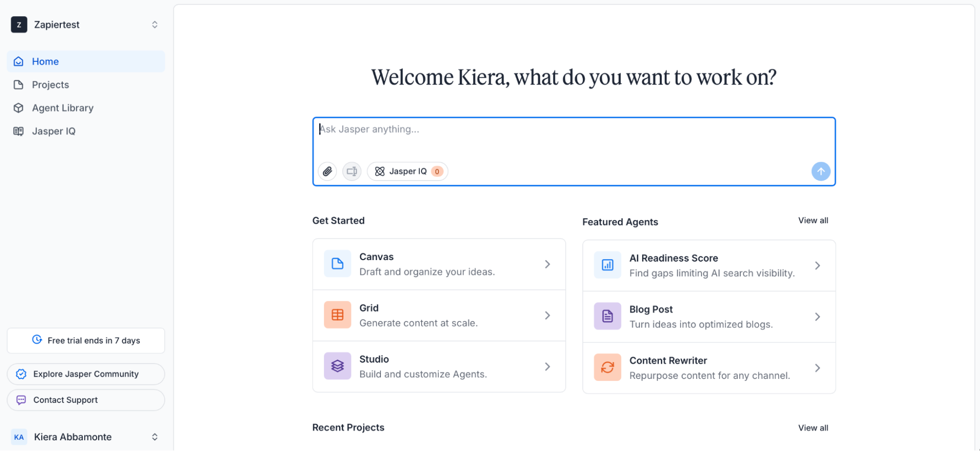The width and height of the screenshot is (980, 451).
Task: Expand the Zapiertest workspace switcher arrows
Action: coord(154,25)
